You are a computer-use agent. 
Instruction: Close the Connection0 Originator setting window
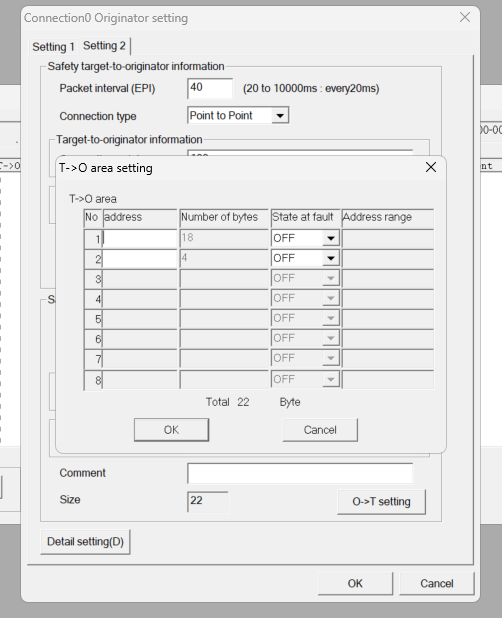coord(465,17)
